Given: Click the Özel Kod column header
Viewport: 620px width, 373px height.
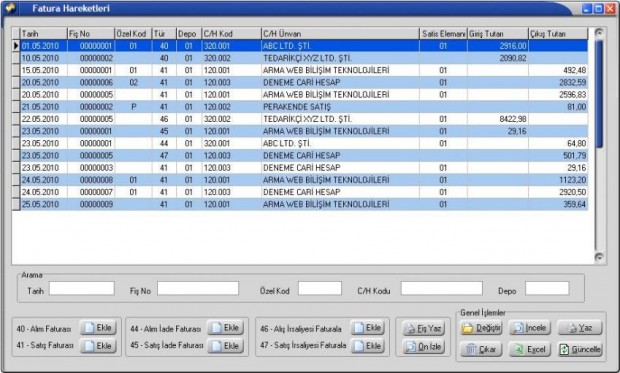Looking at the screenshot, I should (x=133, y=34).
